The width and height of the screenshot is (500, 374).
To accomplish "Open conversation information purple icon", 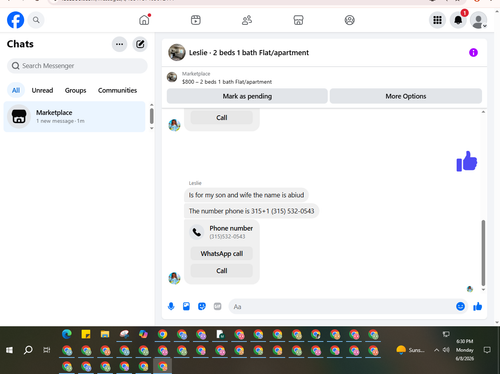I will click(x=473, y=52).
